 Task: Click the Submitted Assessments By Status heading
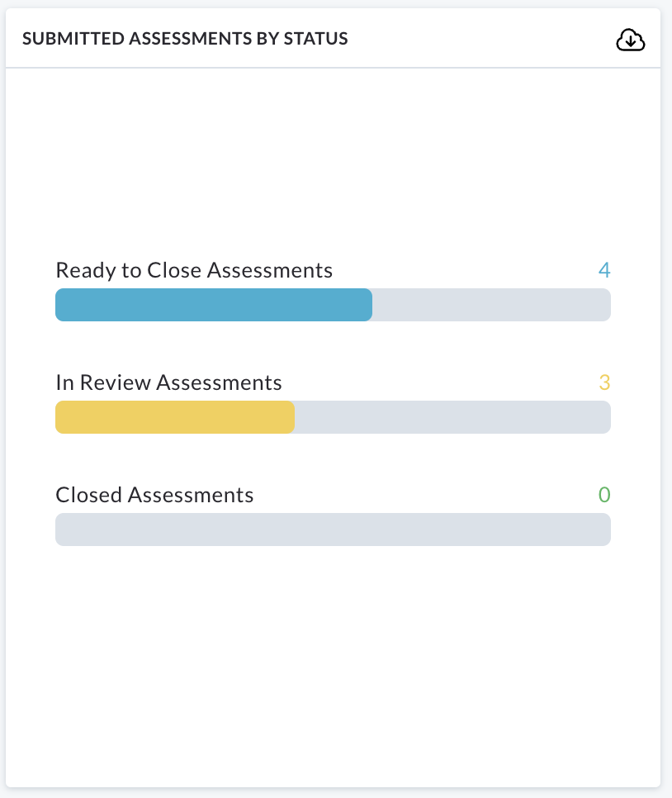click(x=185, y=39)
